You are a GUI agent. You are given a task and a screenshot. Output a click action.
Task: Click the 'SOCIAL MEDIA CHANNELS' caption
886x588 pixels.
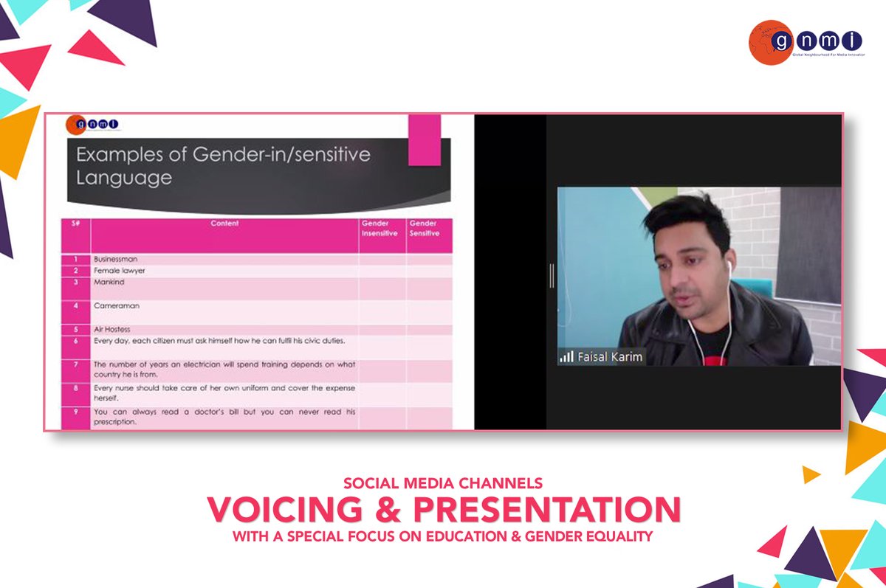(x=443, y=484)
